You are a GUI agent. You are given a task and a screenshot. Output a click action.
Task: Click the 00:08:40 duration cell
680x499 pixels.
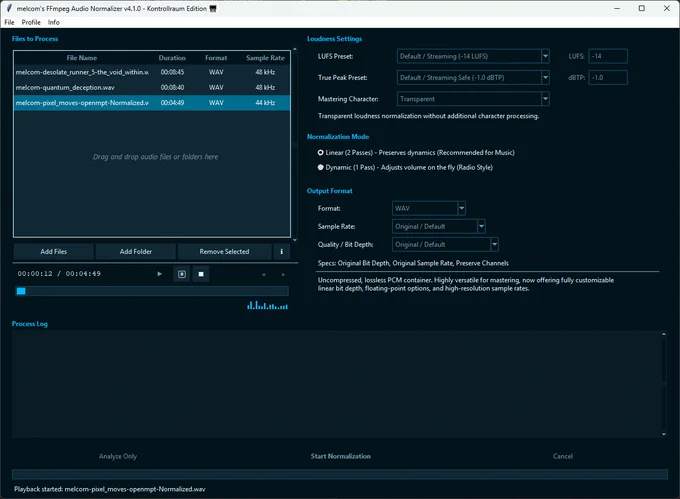[x=172, y=87]
